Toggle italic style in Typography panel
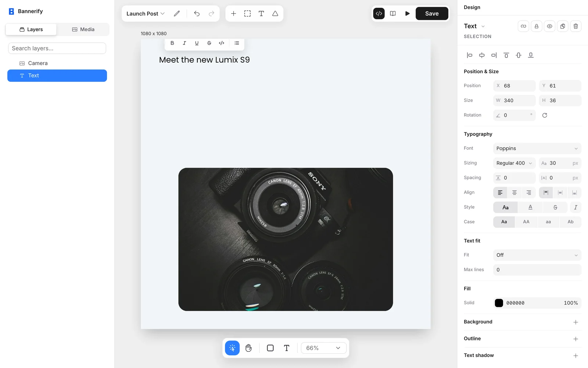Screen dimensions: 588x368 click(576, 207)
